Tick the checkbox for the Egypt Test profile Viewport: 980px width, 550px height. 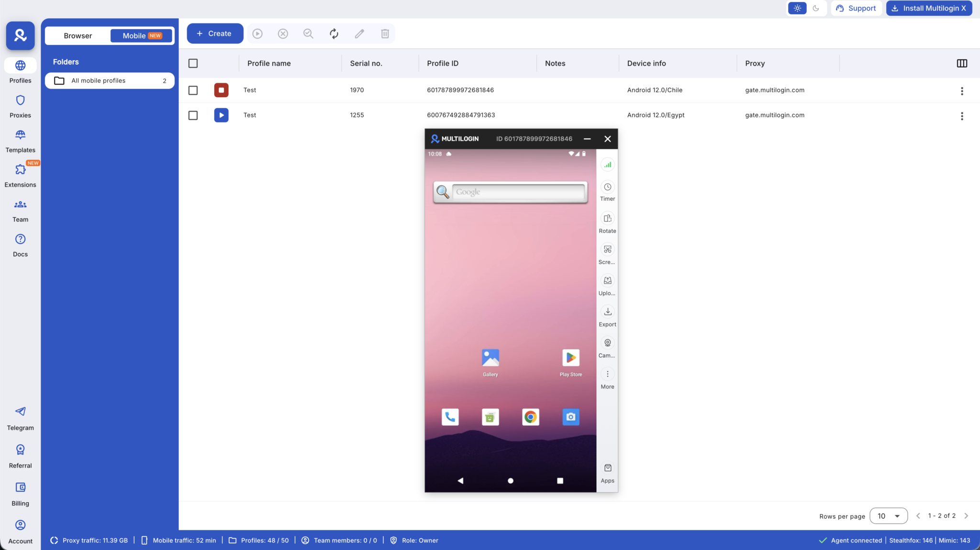[x=193, y=115]
